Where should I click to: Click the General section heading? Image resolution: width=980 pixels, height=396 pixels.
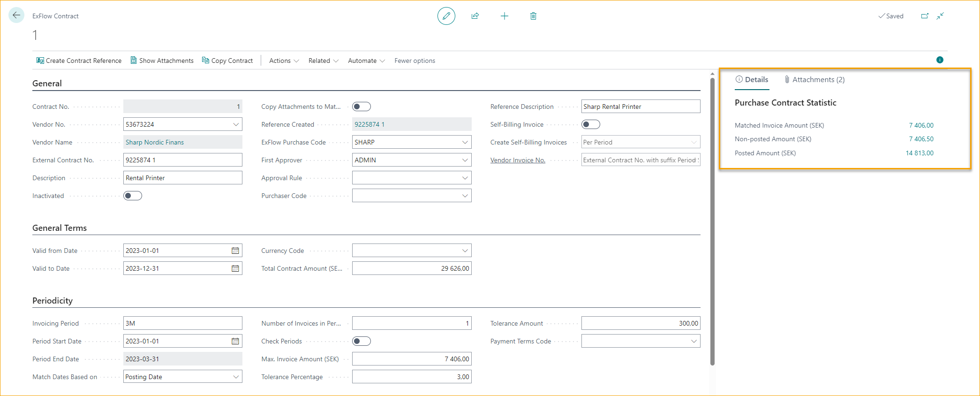click(47, 83)
